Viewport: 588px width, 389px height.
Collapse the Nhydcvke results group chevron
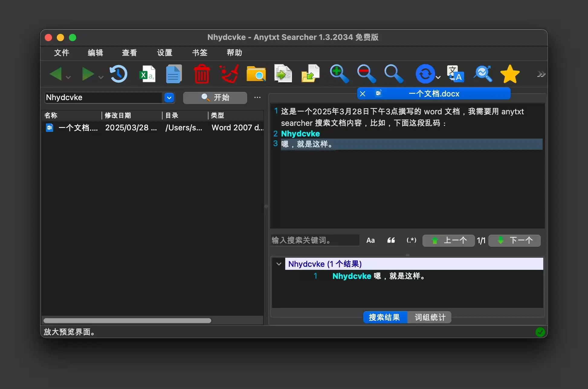[279, 264]
